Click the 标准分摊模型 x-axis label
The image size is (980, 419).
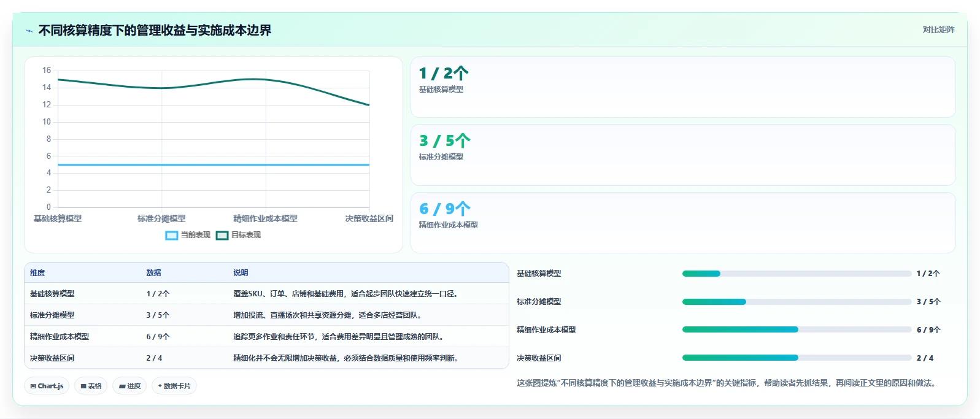[x=161, y=218]
